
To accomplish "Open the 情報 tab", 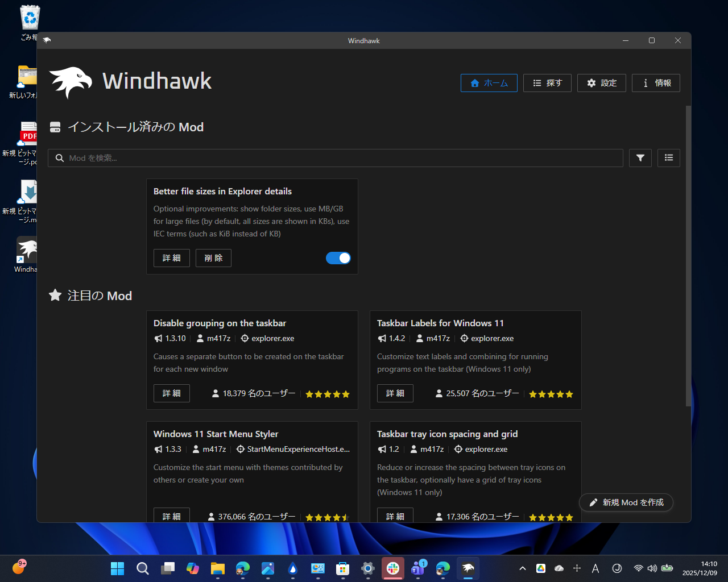I will pyautogui.click(x=656, y=82).
